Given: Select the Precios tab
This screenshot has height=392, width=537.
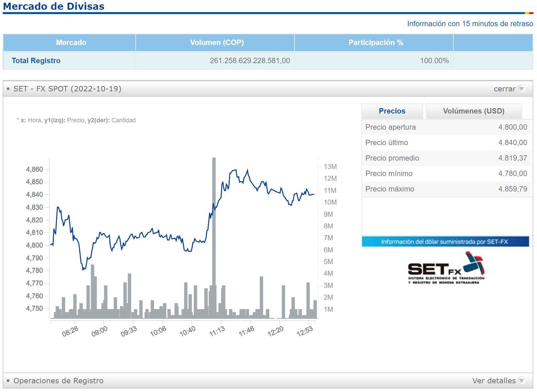Looking at the screenshot, I should (392, 111).
